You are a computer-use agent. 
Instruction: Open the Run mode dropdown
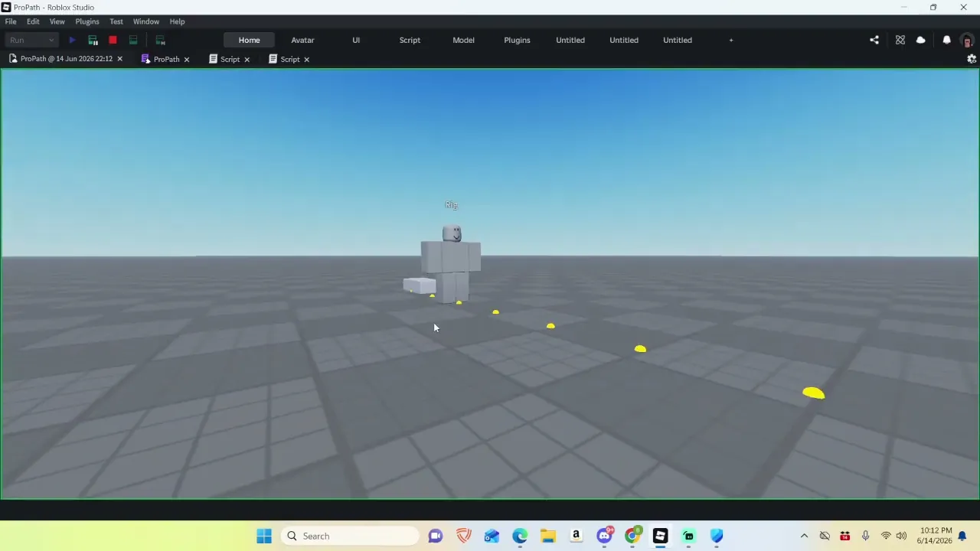pyautogui.click(x=31, y=40)
